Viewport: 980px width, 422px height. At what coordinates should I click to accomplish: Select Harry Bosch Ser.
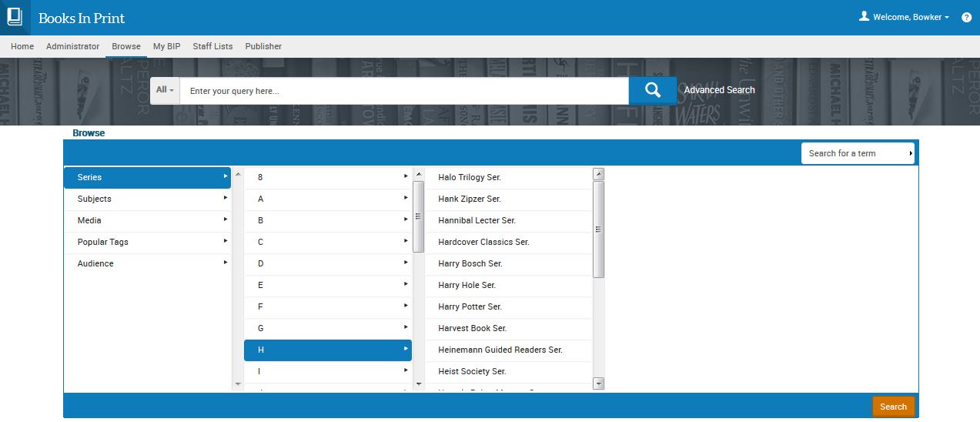click(509, 263)
